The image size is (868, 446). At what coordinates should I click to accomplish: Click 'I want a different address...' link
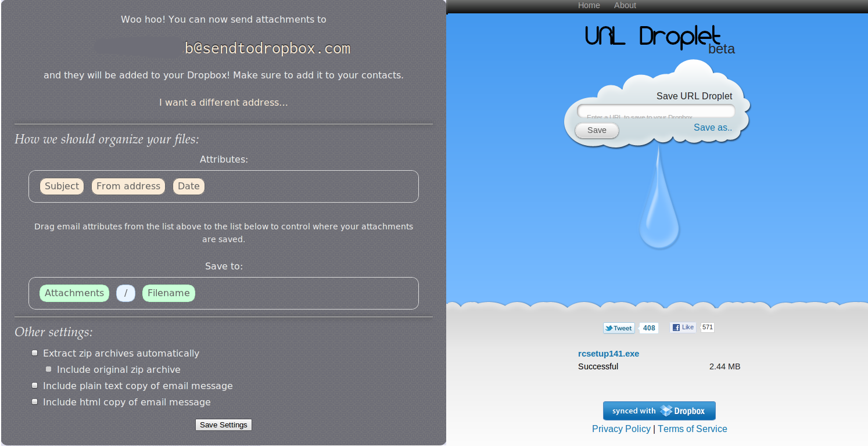[223, 103]
